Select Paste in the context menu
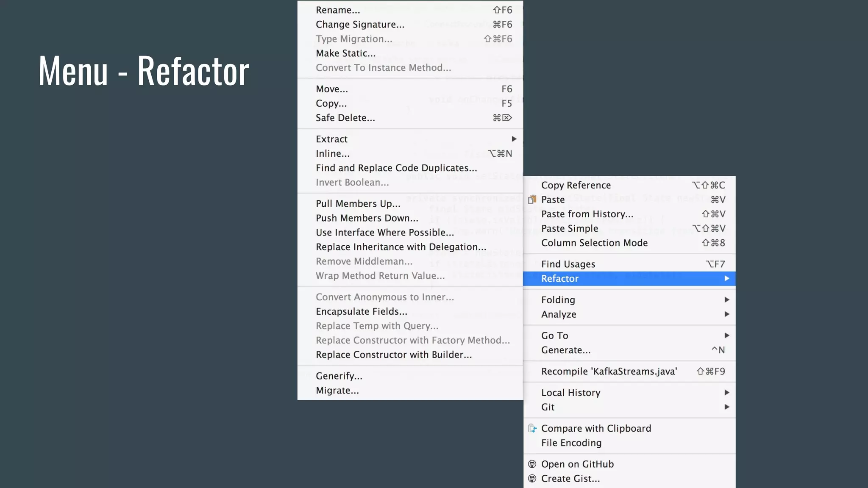This screenshot has width=868, height=488. pos(629,200)
